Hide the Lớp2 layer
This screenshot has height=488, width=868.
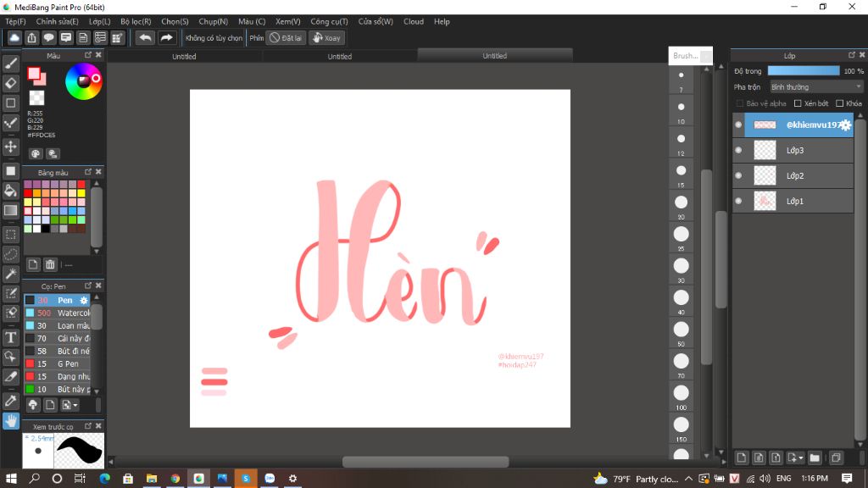click(738, 175)
